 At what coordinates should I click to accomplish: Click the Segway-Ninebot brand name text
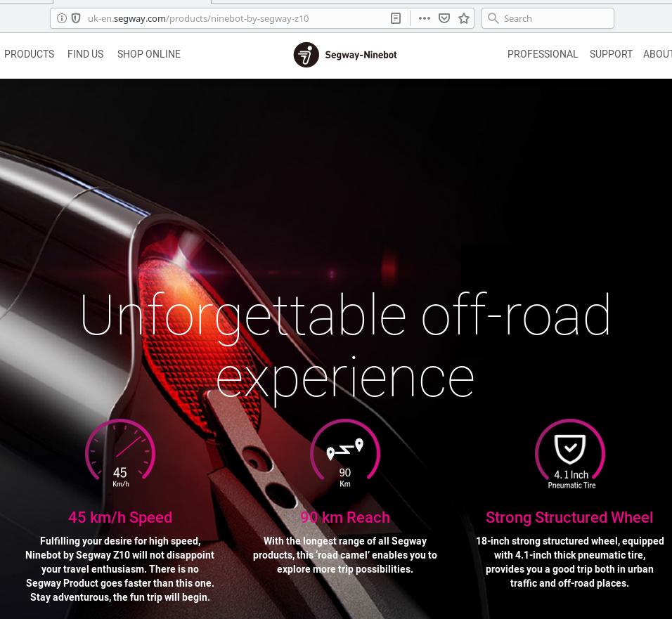click(x=361, y=55)
